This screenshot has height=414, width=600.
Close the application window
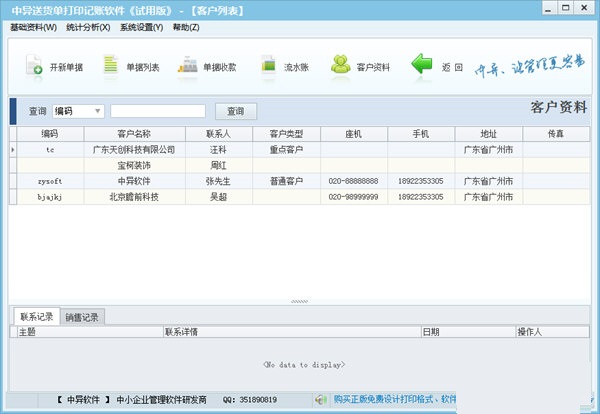point(584,8)
